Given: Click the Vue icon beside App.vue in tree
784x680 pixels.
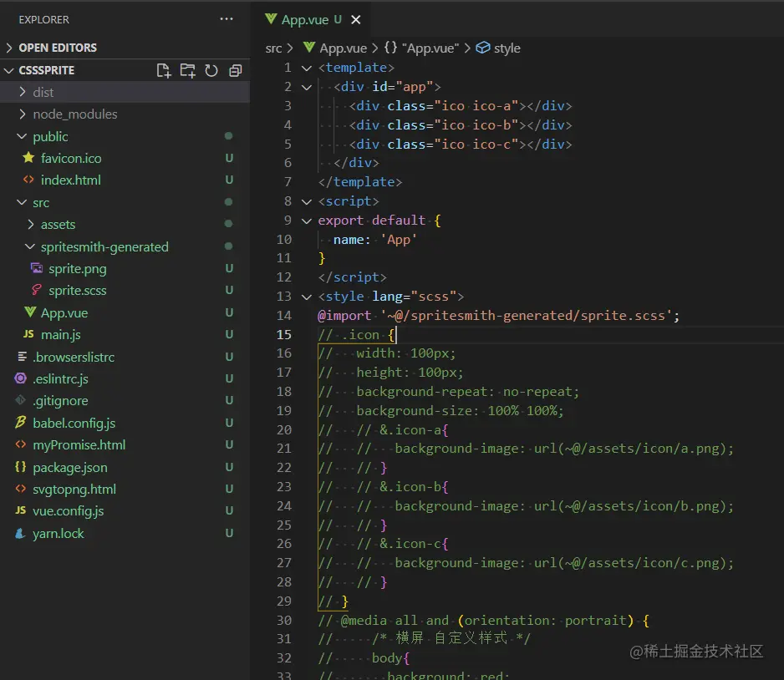Looking at the screenshot, I should click(30, 312).
